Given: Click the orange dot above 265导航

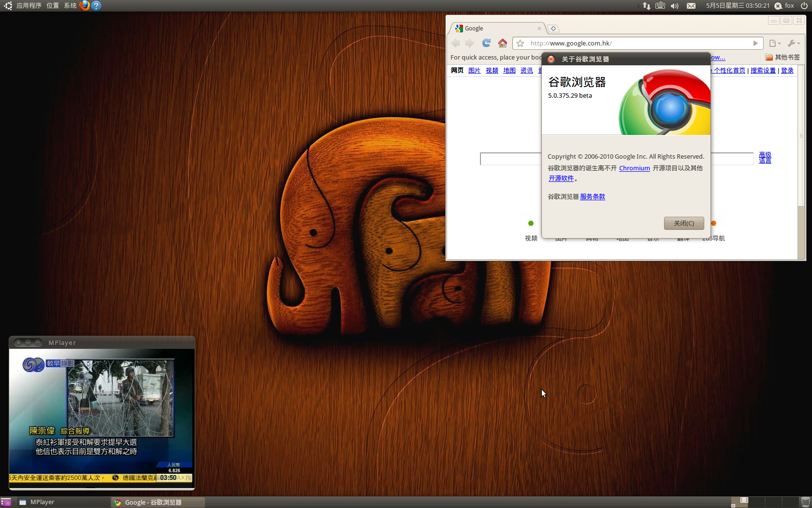Looking at the screenshot, I should [x=713, y=223].
